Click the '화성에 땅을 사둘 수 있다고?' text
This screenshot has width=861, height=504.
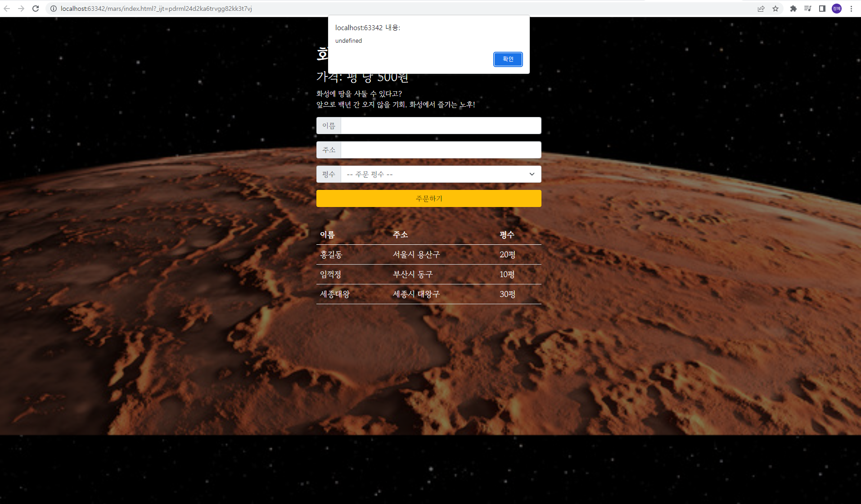pos(359,94)
